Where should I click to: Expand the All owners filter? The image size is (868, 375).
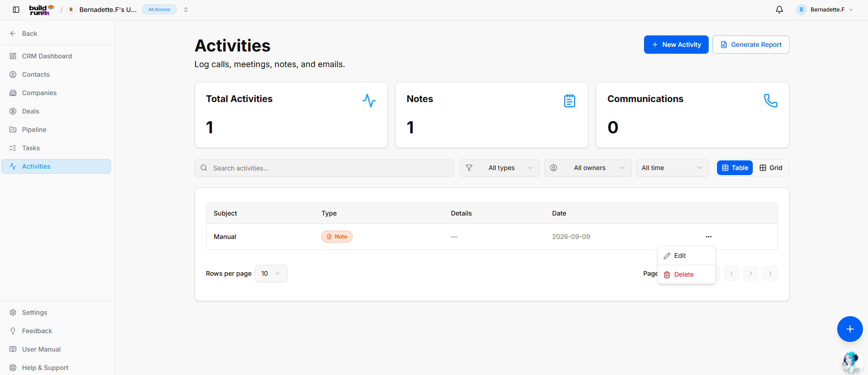pyautogui.click(x=588, y=168)
